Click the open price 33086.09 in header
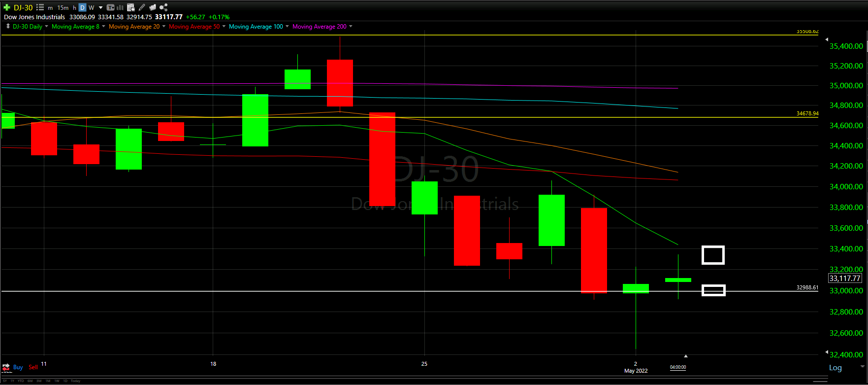Image resolution: width=868 pixels, height=385 pixels. click(82, 17)
